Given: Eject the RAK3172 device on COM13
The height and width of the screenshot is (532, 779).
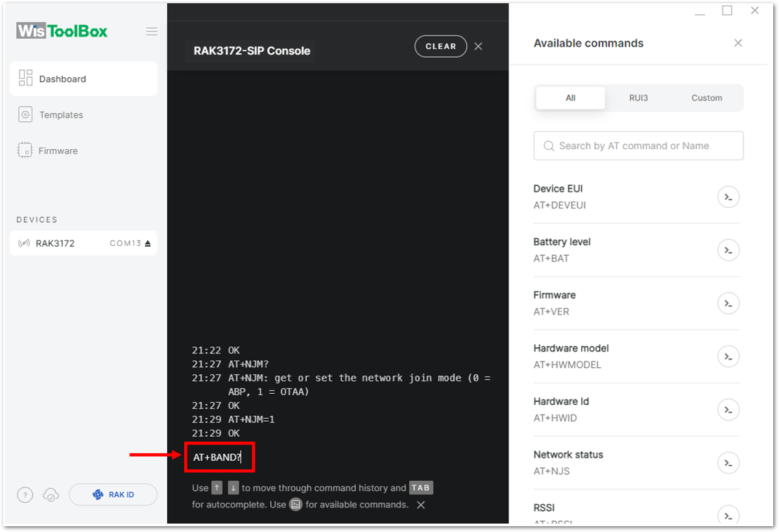Looking at the screenshot, I should coord(147,243).
